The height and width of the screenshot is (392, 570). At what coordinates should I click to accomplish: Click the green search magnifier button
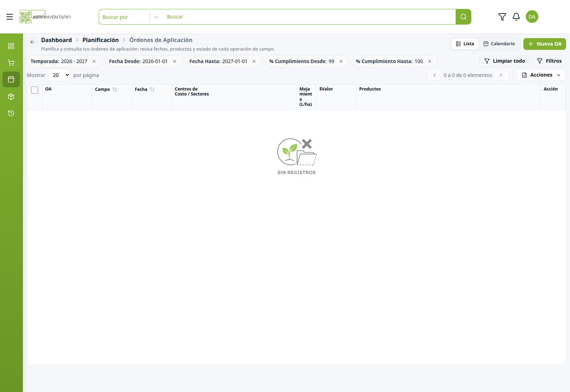(463, 17)
